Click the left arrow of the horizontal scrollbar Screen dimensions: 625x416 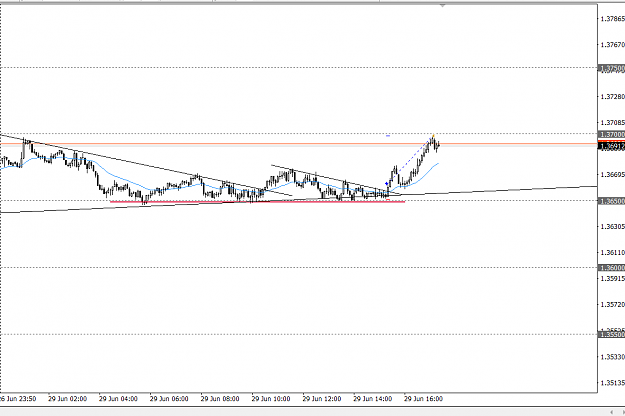[x=611, y=412]
